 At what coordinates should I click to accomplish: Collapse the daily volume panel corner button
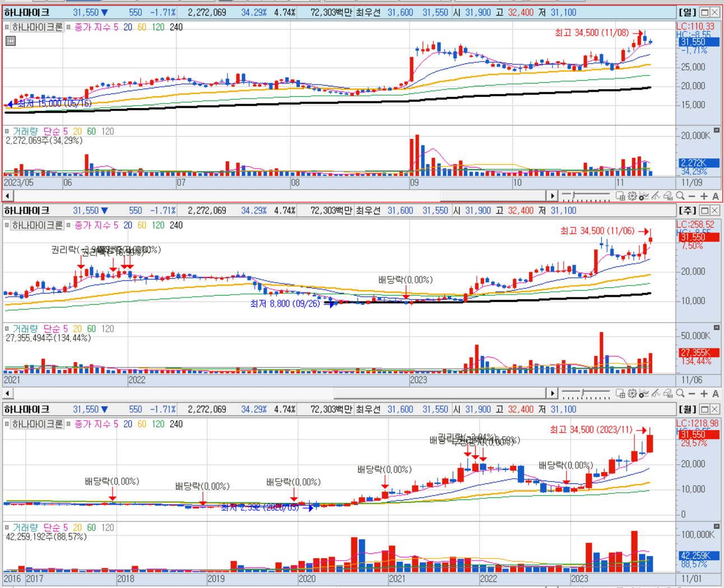tap(716, 130)
